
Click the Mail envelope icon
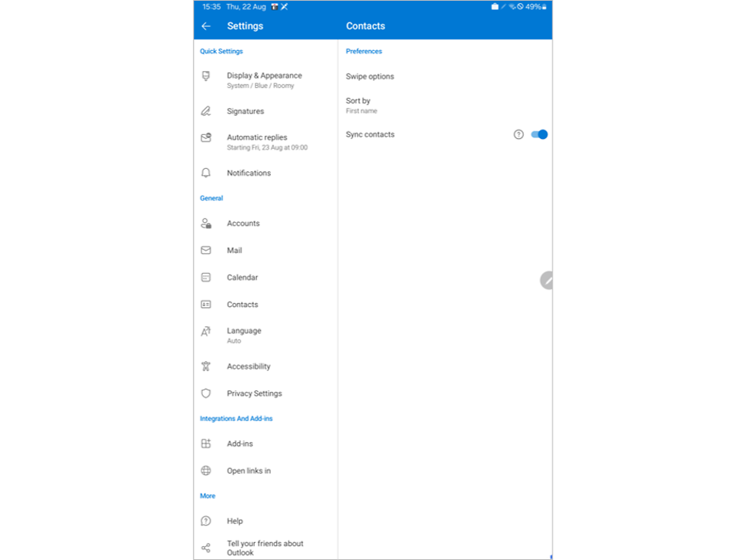(205, 250)
